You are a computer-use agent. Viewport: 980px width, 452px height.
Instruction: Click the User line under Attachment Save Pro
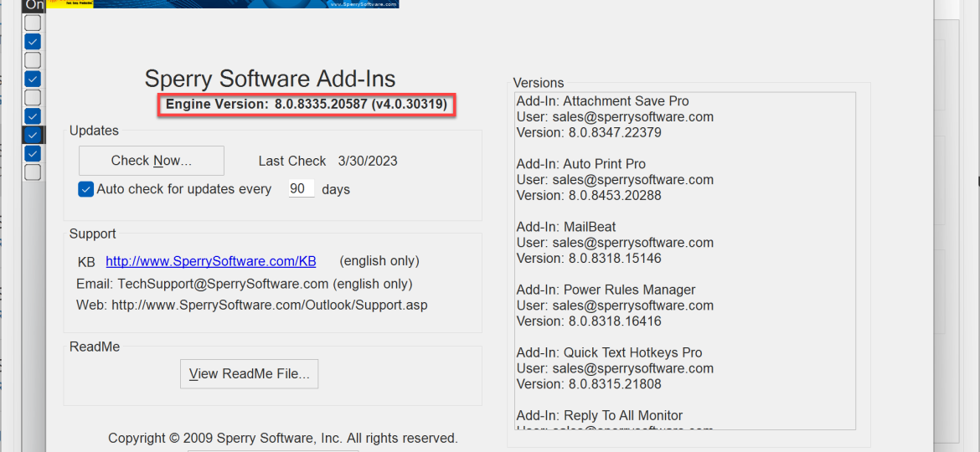615,116
